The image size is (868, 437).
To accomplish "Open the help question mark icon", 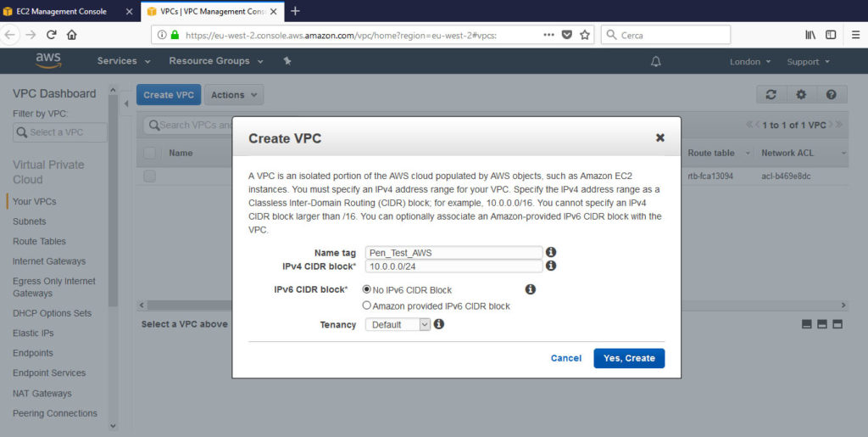I will point(831,95).
